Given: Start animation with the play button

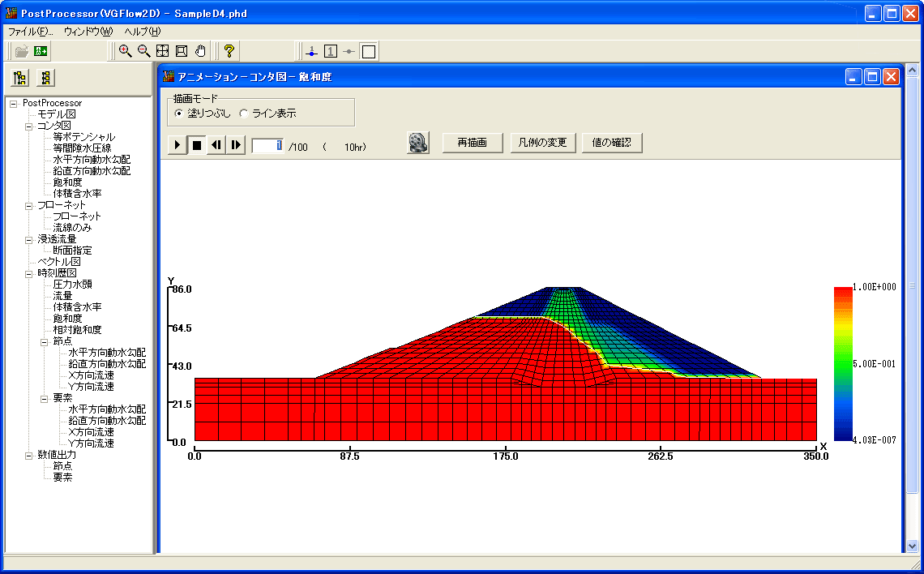Looking at the screenshot, I should (177, 145).
